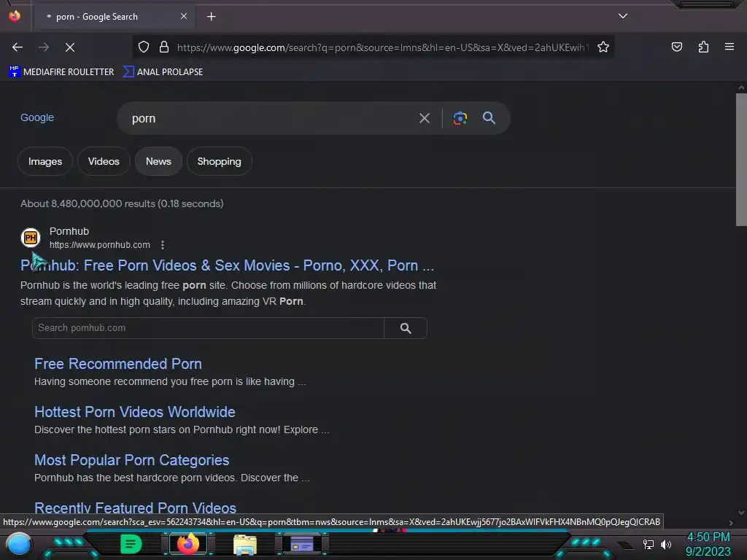Screen dimensions: 747x560
Task: Open volume speaker tray icon
Action: (666, 544)
